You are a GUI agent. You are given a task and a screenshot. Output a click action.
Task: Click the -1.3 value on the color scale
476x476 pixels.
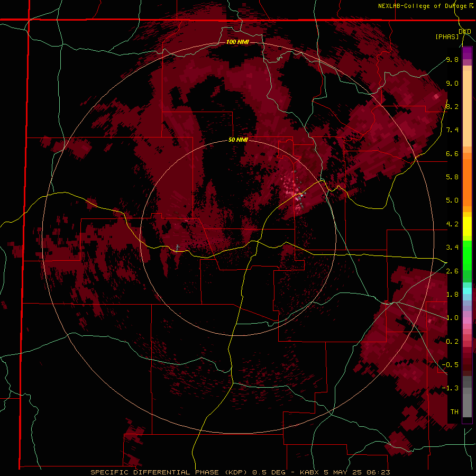450,388
